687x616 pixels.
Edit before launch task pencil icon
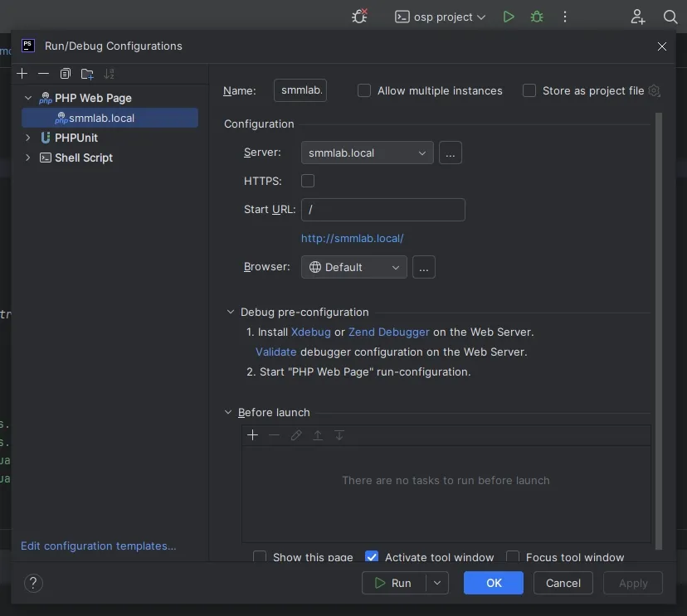tap(296, 434)
